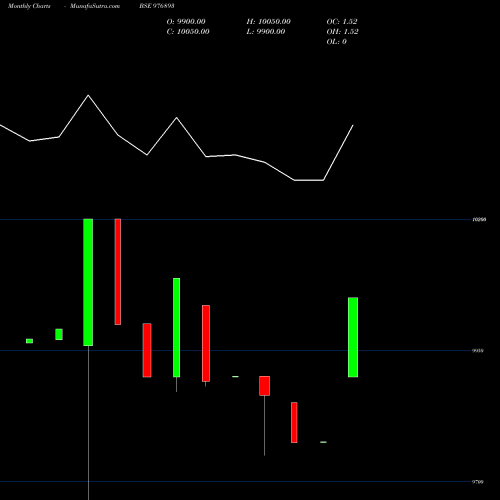Select the most recent green candlestick on the right
The width and height of the screenshot is (500, 500).
click(353, 337)
